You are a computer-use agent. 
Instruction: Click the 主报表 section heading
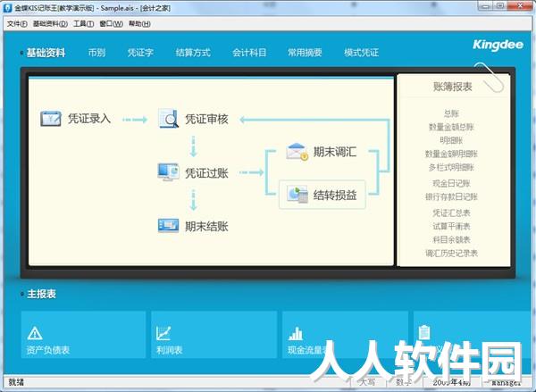pyautogui.click(x=41, y=294)
